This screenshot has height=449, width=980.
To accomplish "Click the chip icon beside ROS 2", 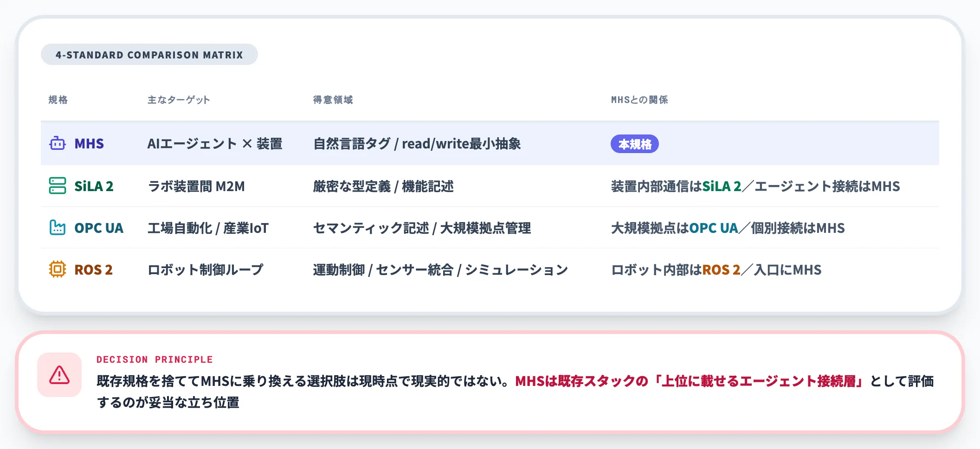I will click(x=58, y=269).
